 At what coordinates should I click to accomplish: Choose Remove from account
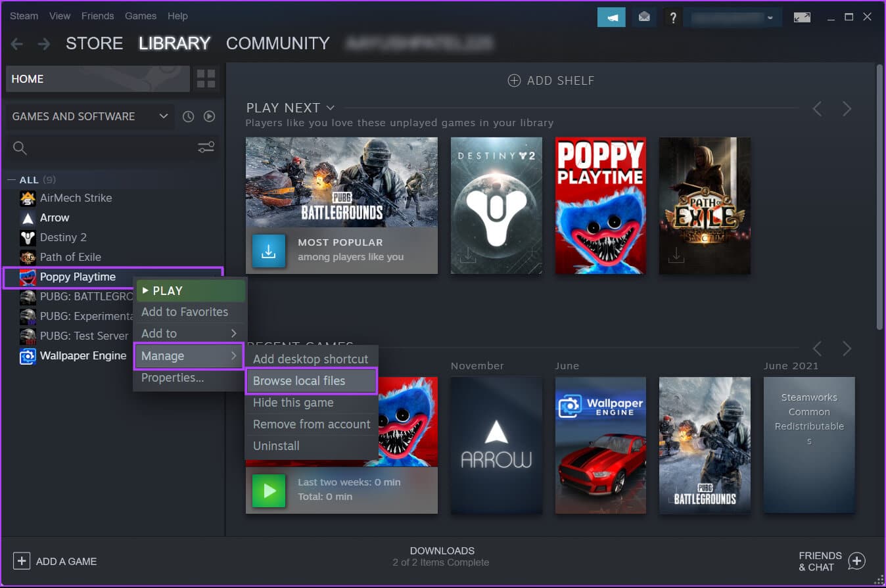(x=312, y=424)
